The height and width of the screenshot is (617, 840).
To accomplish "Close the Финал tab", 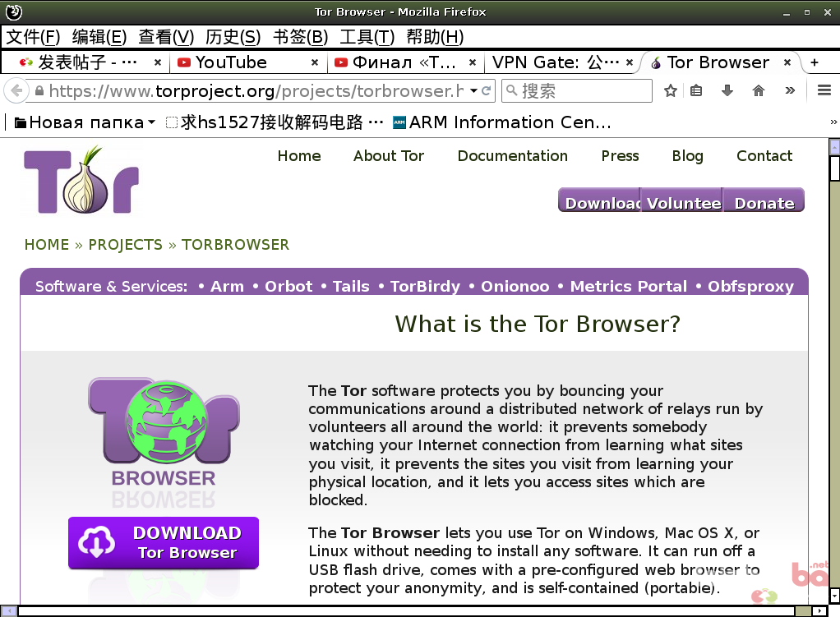I will (472, 62).
